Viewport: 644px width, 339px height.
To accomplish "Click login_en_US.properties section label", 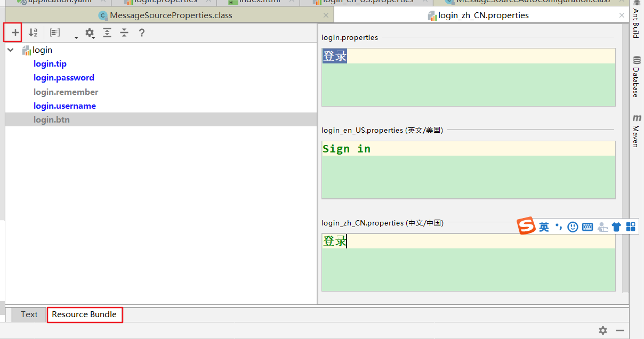I will point(382,130).
